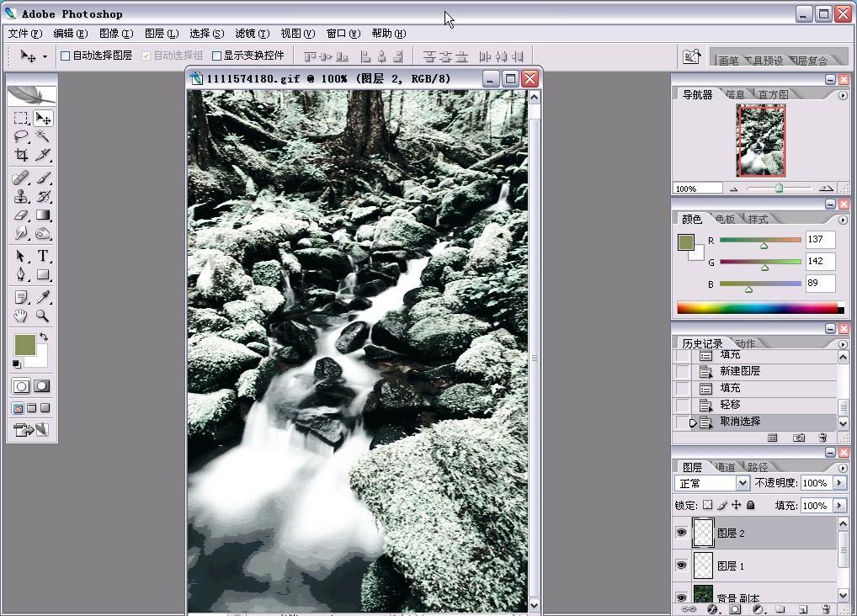This screenshot has width=857, height=616.
Task: Select the Clone Stamp tool
Action: [x=21, y=197]
